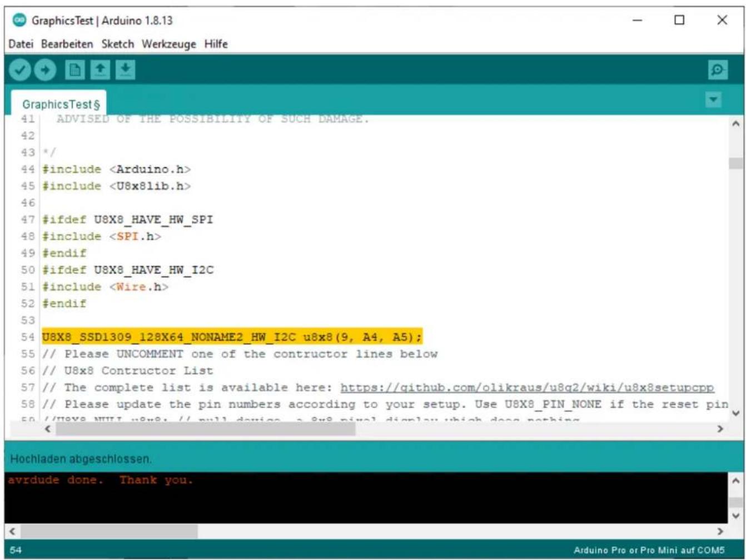Click the '#include <U8x8lib.h>' line

[117, 186]
